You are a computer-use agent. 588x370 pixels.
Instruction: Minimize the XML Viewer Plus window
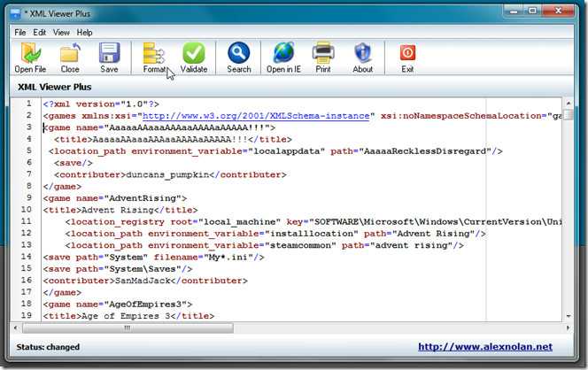[514, 12]
